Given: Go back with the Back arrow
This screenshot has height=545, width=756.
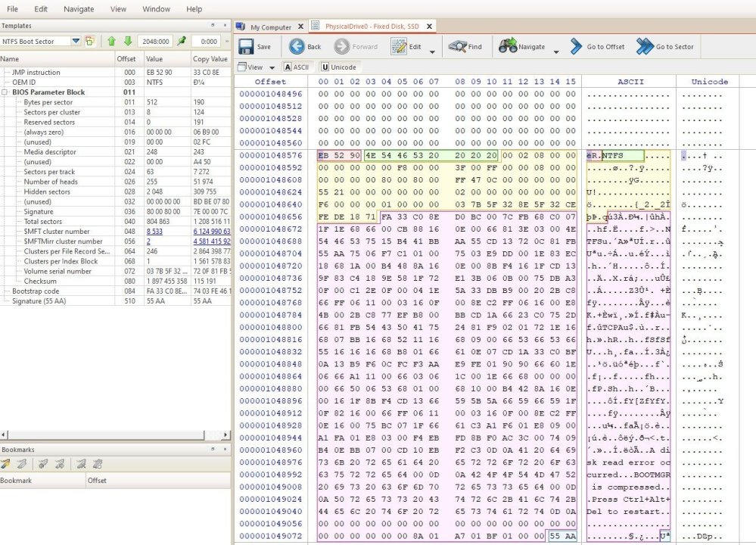Looking at the screenshot, I should 297,47.
